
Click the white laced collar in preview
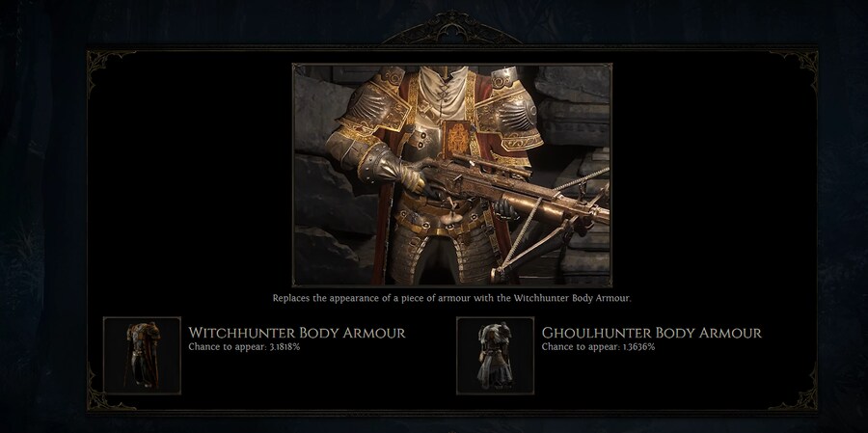click(x=443, y=93)
